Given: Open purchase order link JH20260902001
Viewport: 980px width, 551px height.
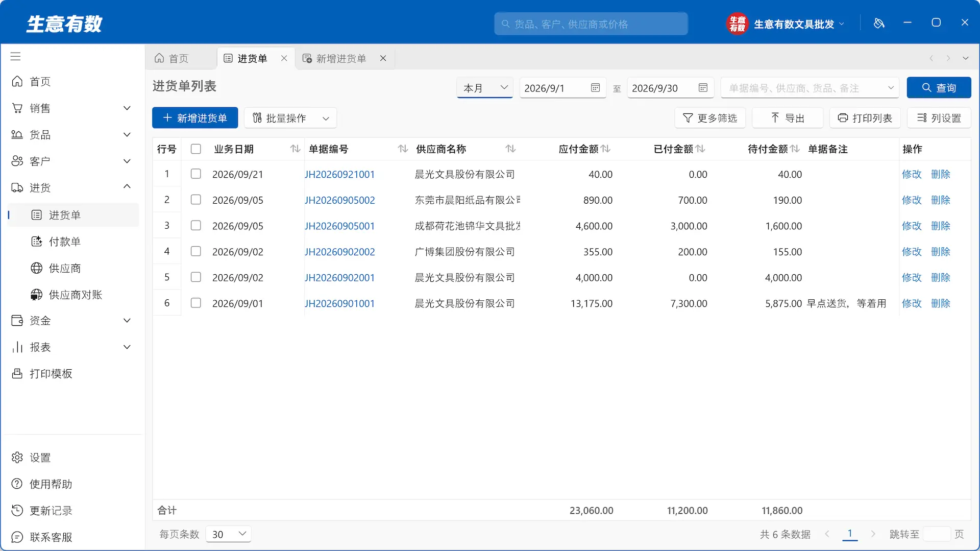Looking at the screenshot, I should [339, 277].
